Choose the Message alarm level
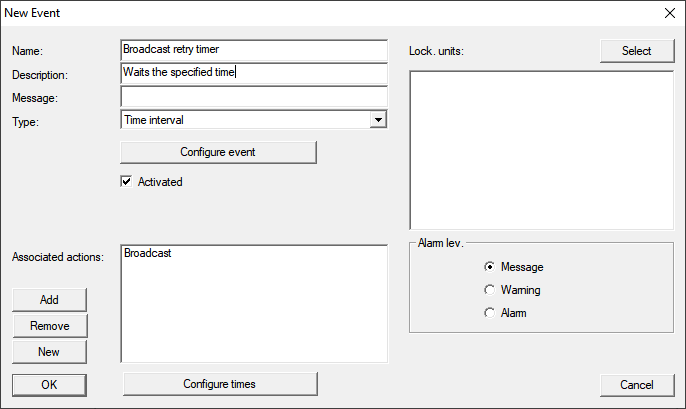Image resolution: width=686 pixels, height=409 pixels. click(489, 267)
